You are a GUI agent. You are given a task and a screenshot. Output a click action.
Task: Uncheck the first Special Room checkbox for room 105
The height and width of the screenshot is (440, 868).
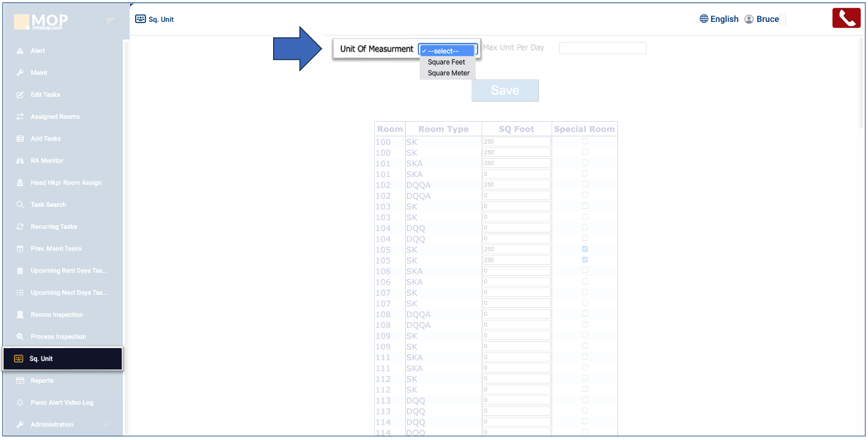(585, 249)
